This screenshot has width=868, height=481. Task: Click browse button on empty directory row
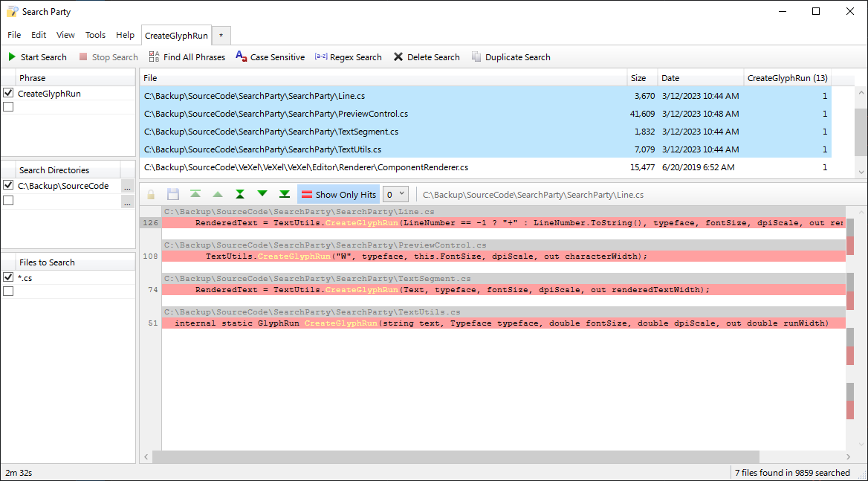click(127, 201)
